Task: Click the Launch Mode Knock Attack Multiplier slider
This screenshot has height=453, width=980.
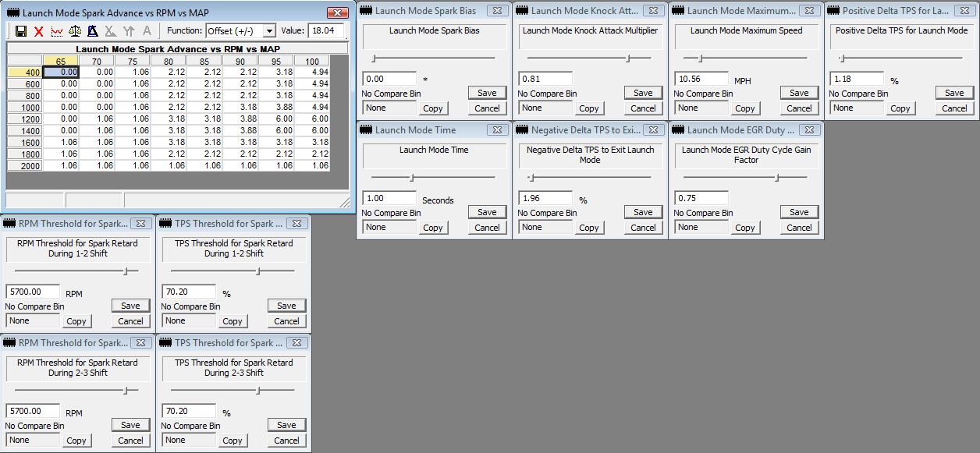Action: (x=628, y=58)
